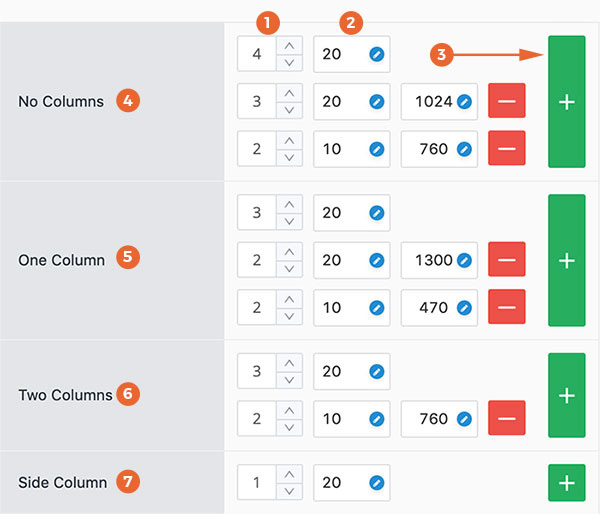600x514 pixels.
Task: Click gutter field of No Columns first row
Action: pyautogui.click(x=352, y=54)
